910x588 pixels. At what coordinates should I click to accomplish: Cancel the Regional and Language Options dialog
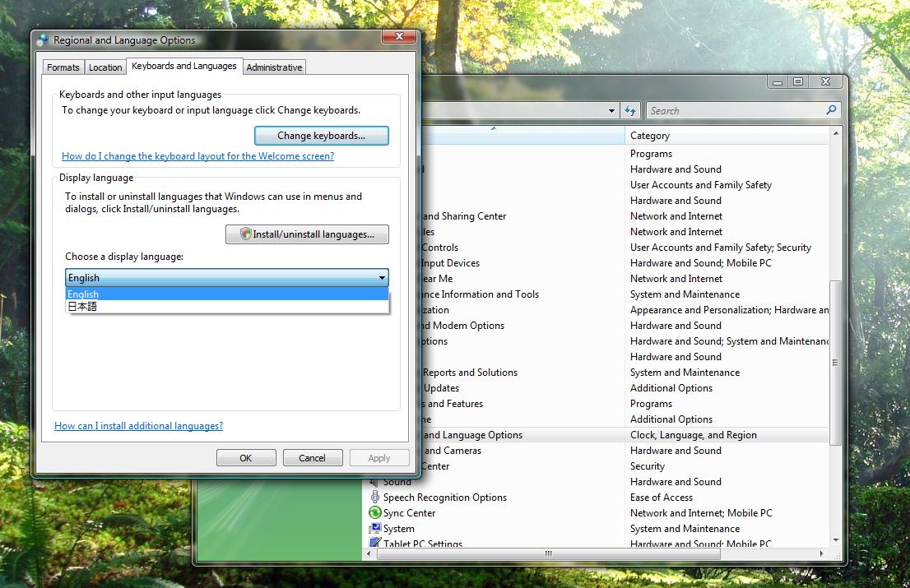tap(312, 458)
